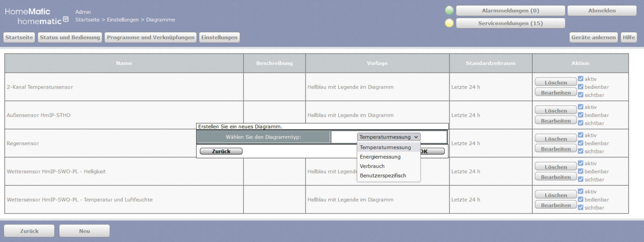The width and height of the screenshot is (644, 242).
Task: Open the Diagrammtyp dropdown
Action: [x=388, y=137]
